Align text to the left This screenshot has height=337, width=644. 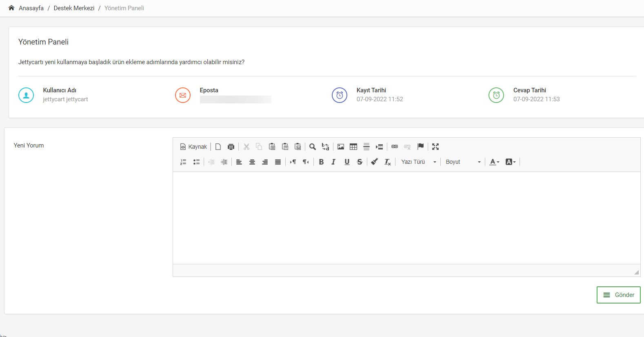click(239, 162)
